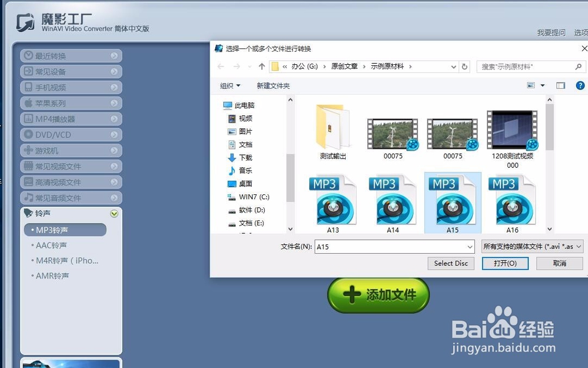
Task: Toggle the preview pane
Action: click(560, 85)
